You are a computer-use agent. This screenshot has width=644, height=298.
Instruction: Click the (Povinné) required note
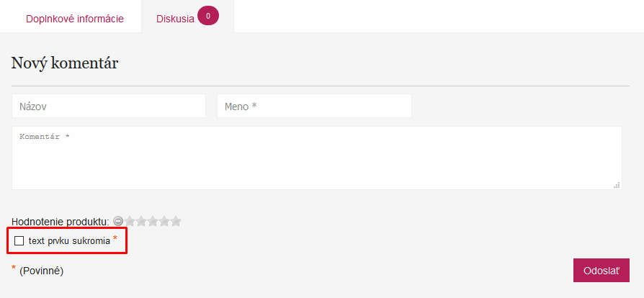tap(42, 271)
